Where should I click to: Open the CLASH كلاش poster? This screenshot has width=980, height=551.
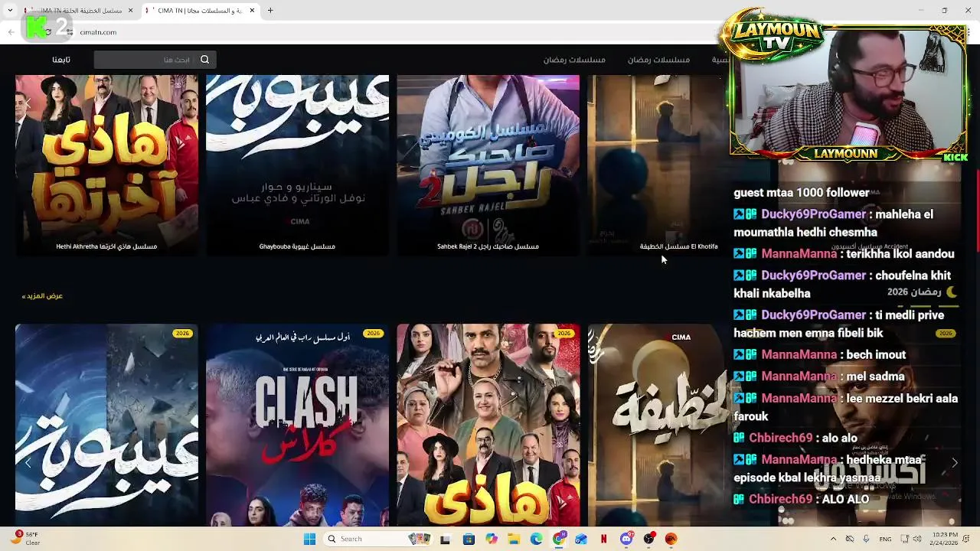click(297, 425)
